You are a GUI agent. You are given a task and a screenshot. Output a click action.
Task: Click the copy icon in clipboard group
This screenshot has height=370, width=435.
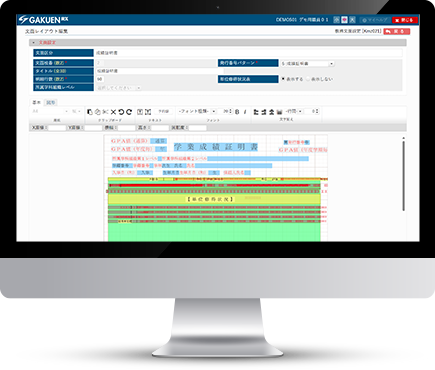(89, 112)
